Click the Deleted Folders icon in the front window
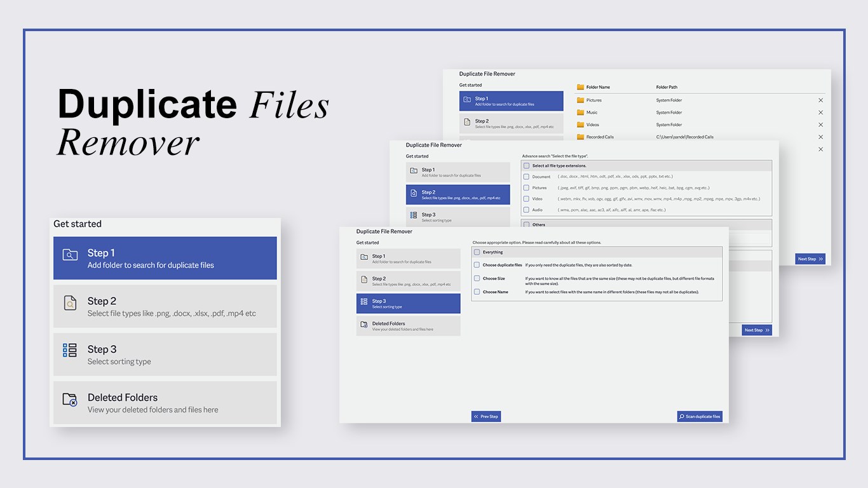 tap(364, 324)
